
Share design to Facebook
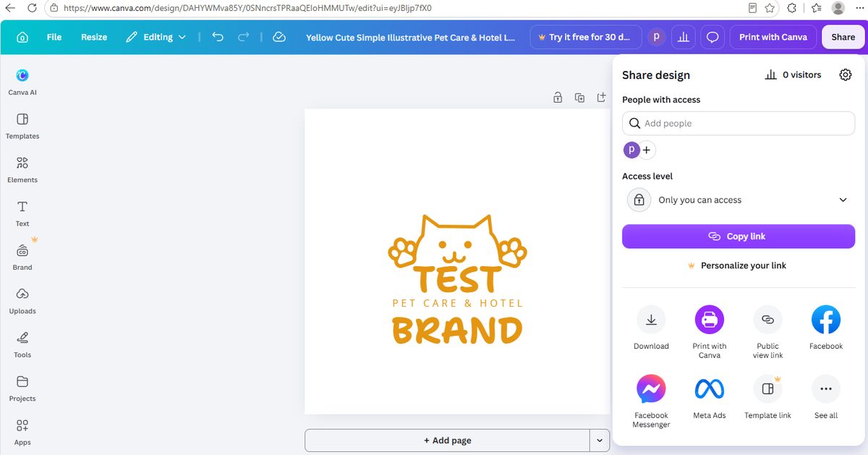[826, 328]
